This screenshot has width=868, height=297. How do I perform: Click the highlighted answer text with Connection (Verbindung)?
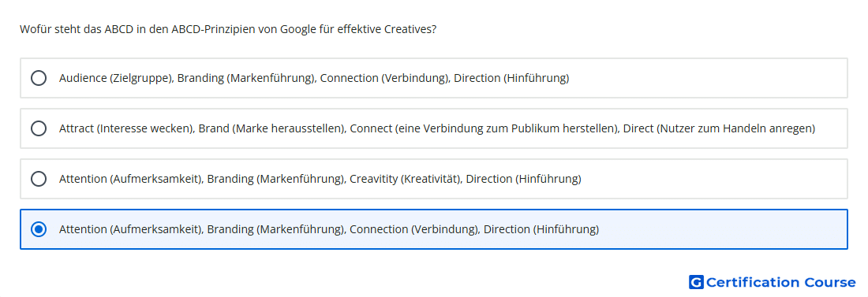tap(329, 229)
